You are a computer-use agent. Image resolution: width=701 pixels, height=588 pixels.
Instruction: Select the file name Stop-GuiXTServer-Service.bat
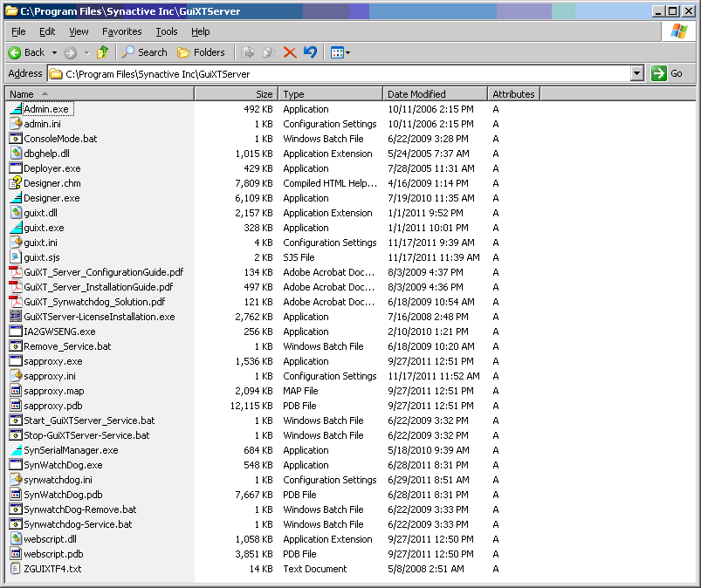tap(86, 435)
